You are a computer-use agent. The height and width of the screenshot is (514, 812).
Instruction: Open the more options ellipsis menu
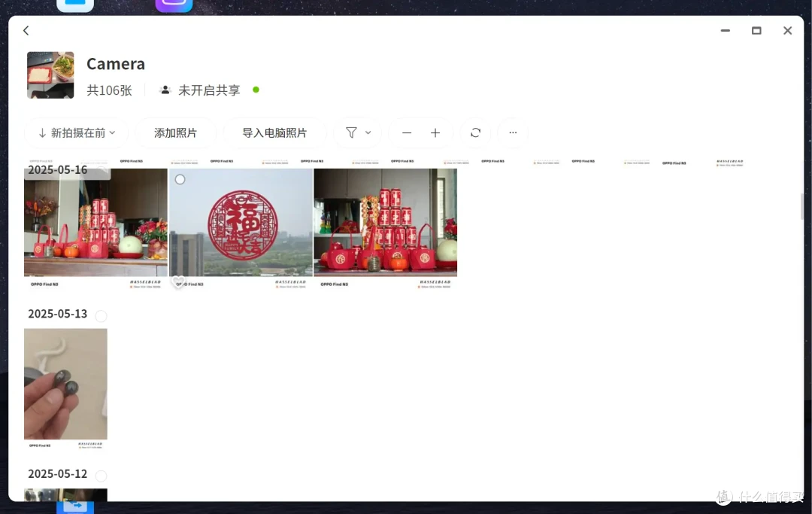(513, 133)
